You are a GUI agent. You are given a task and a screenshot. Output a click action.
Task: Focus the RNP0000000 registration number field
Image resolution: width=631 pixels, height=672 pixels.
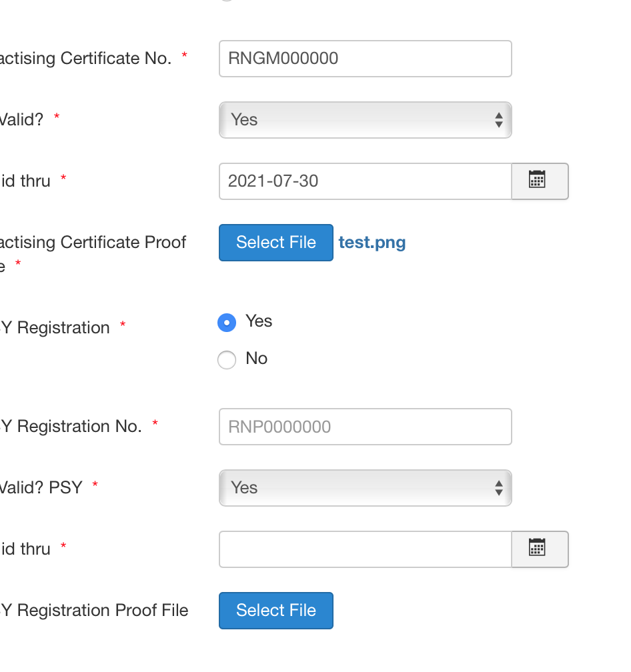point(366,427)
